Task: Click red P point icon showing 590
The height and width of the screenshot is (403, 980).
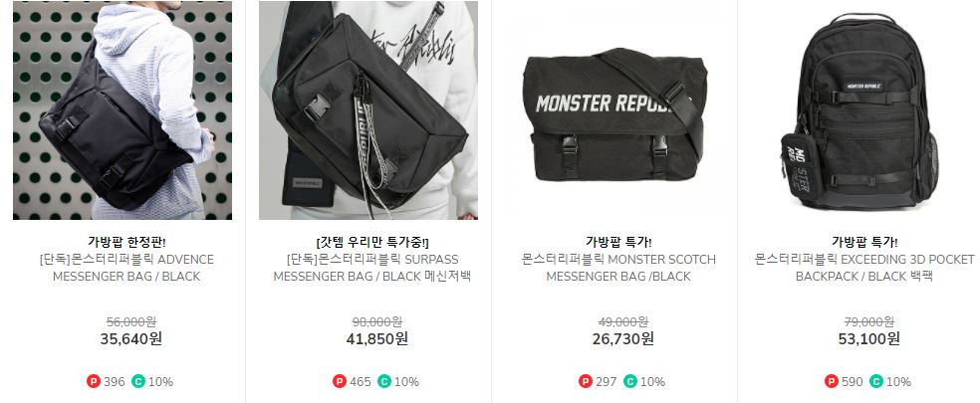Action: click(x=832, y=381)
